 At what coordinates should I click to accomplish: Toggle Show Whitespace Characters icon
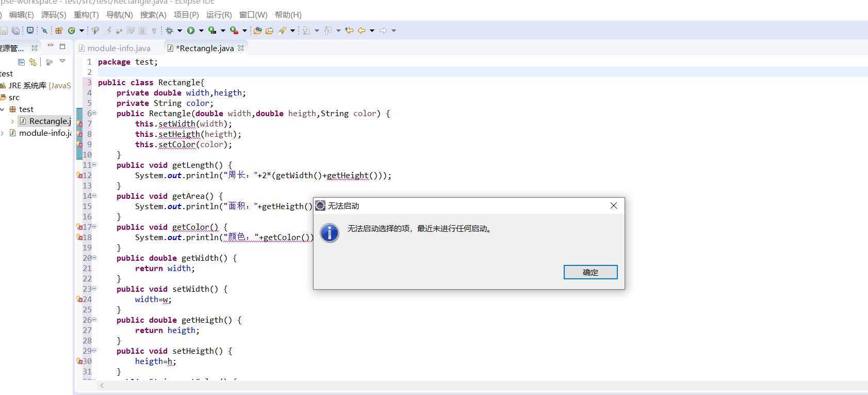tap(154, 30)
